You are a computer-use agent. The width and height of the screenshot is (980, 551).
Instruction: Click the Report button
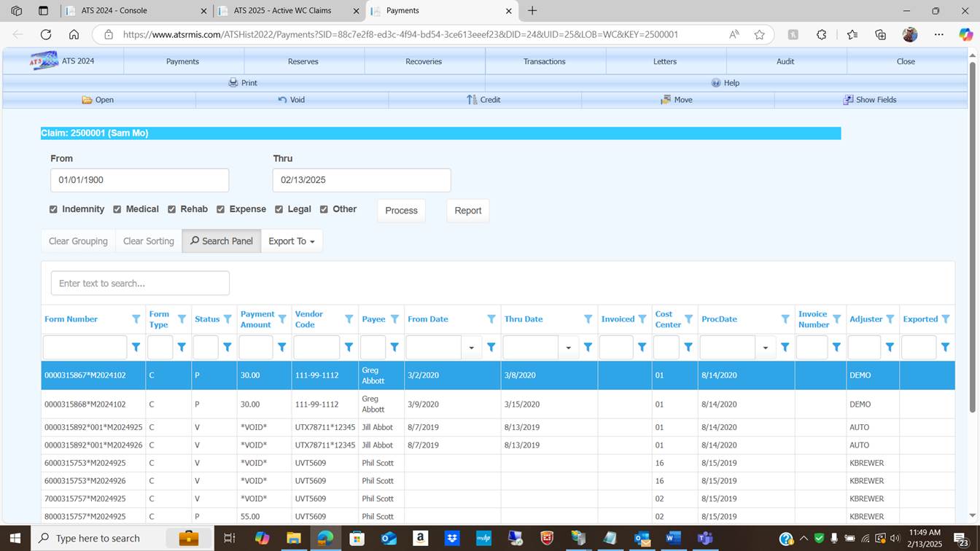pos(467,211)
